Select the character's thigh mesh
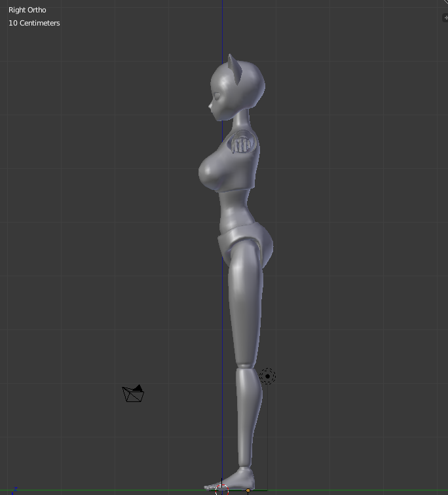 (x=246, y=303)
